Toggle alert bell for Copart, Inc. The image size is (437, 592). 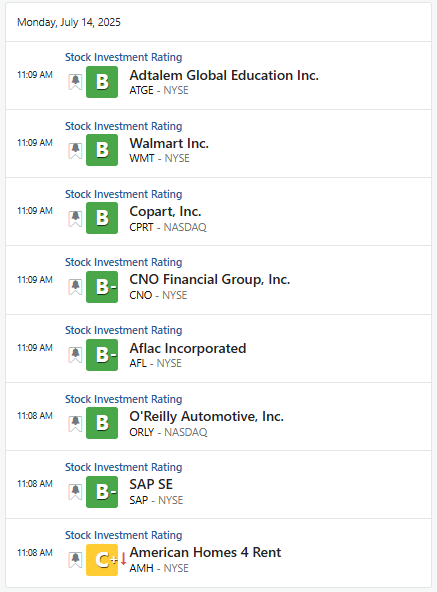75,218
